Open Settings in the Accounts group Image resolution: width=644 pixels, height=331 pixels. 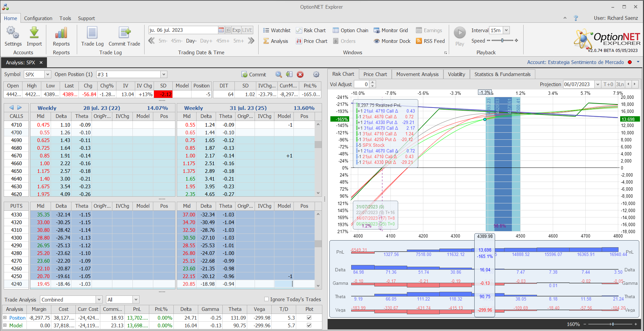click(13, 36)
